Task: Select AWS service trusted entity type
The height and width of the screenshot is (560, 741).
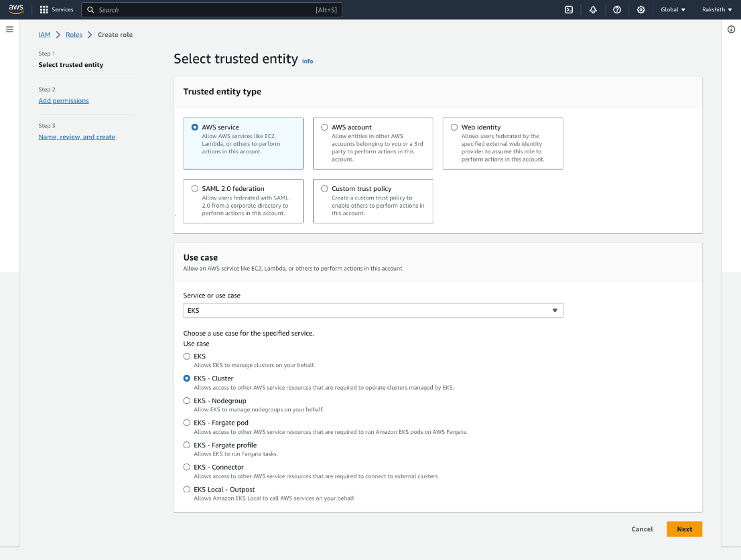Action: point(195,127)
